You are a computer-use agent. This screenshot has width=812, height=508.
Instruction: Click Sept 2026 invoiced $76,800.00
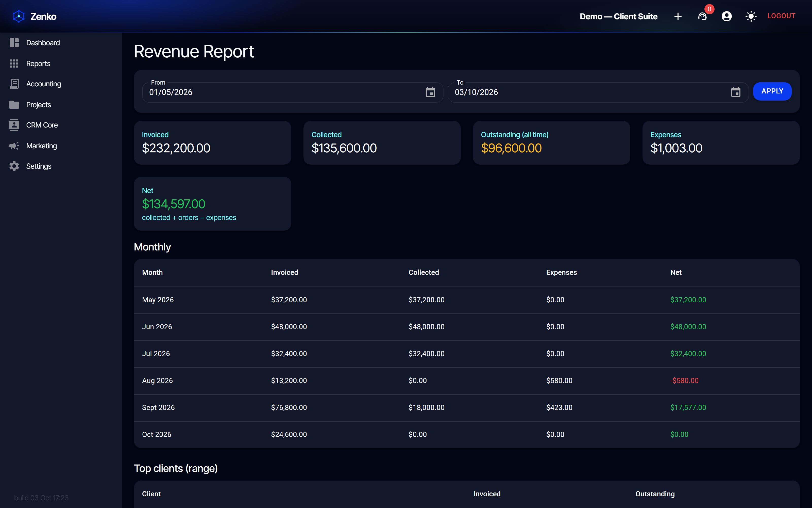click(x=289, y=407)
